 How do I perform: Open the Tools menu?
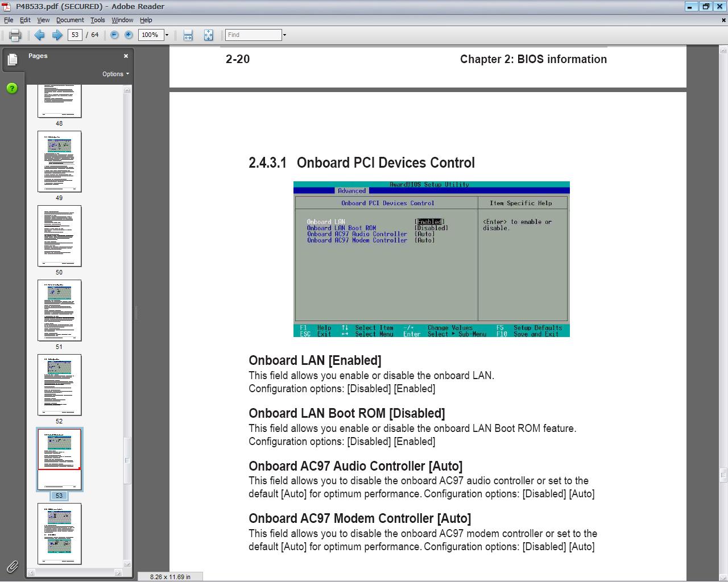(x=98, y=20)
